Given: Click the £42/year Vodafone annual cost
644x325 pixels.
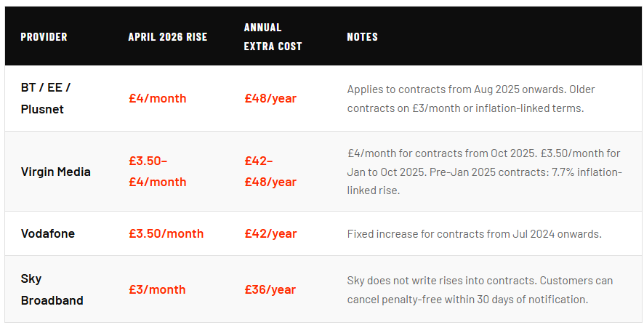Looking at the screenshot, I should point(270,233).
